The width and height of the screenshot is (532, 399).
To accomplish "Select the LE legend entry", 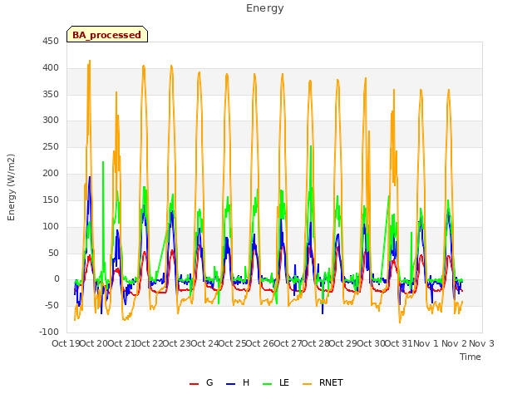I will tap(276, 382).
